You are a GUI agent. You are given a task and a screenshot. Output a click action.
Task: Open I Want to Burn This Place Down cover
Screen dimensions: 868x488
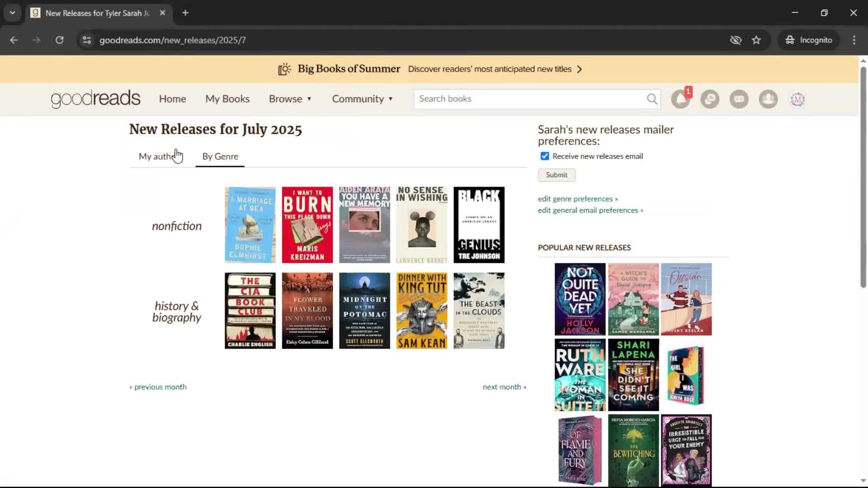307,225
